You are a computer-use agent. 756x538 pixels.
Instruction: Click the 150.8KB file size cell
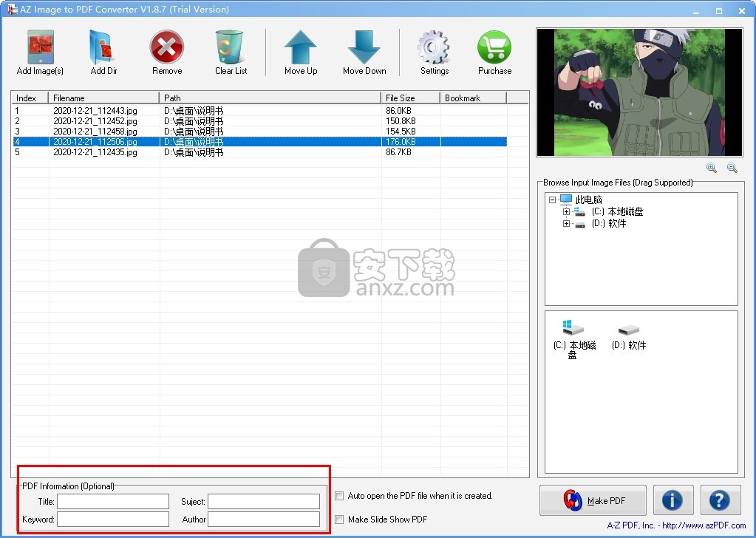401,121
